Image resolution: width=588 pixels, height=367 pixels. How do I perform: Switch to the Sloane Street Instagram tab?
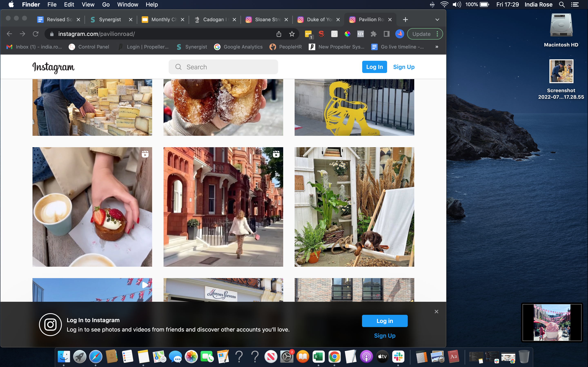pyautogui.click(x=267, y=20)
